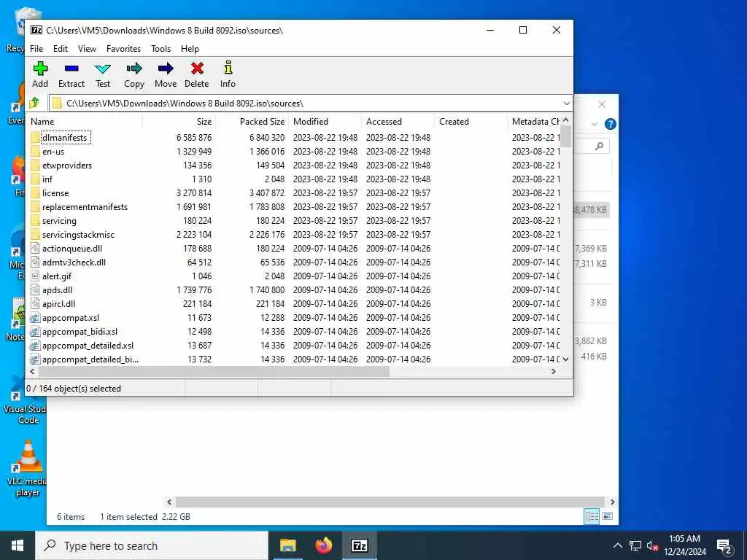Click the Add toolbar icon
This screenshot has height=560, width=747.
[41, 69]
